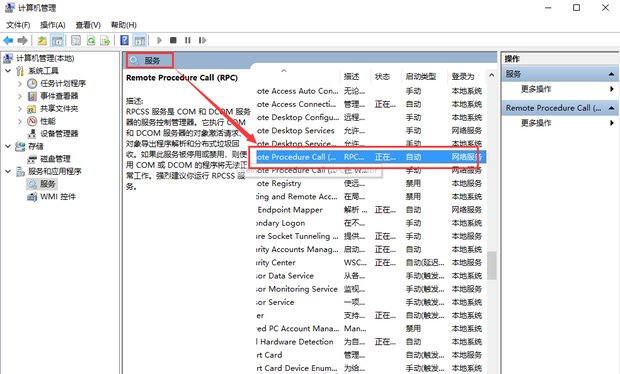Screen dimensions: 620x374
Task: Click the services list vertical scrollbar thumb
Action: [x=491, y=266]
